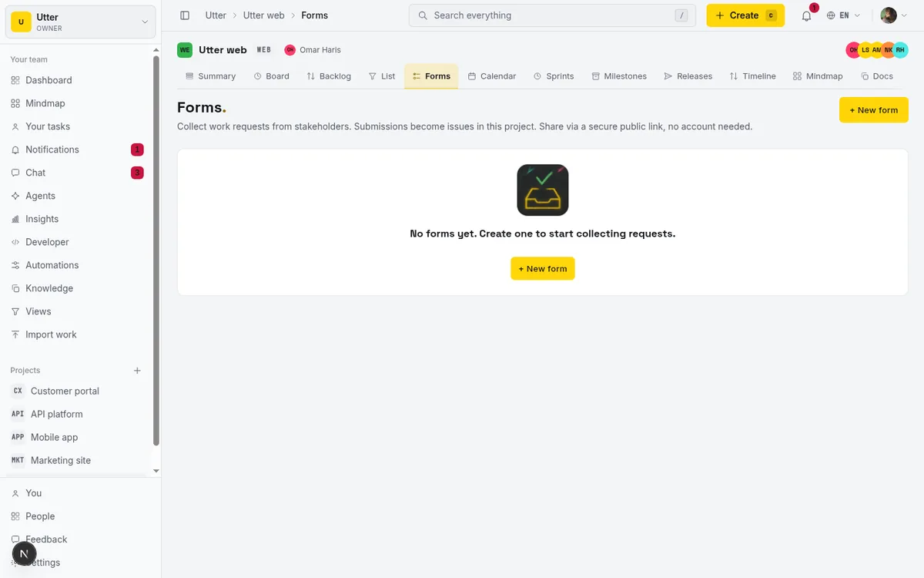The height and width of the screenshot is (578, 924).
Task: Open the Developer section
Action: click(79, 242)
